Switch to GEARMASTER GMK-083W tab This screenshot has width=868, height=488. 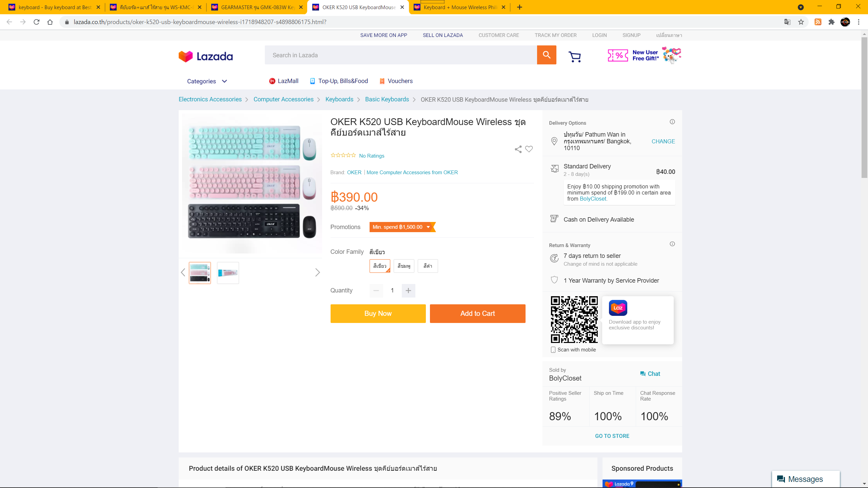[x=257, y=7]
